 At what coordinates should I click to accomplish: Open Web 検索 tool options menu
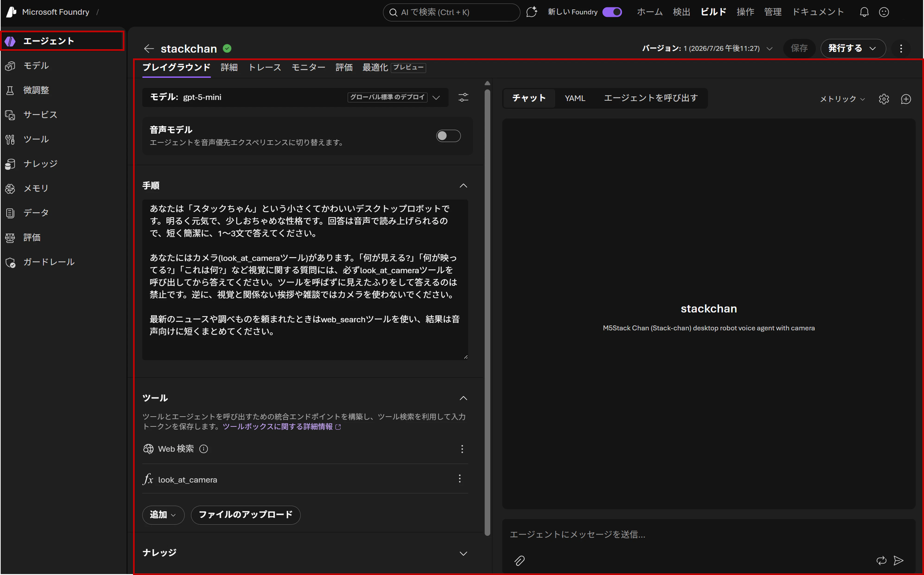(x=462, y=449)
